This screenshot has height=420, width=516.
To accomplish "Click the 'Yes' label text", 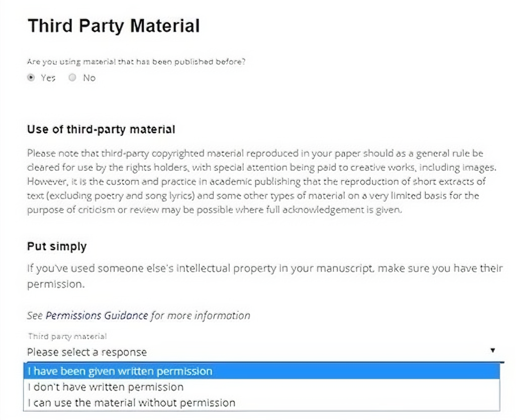I will point(48,78).
